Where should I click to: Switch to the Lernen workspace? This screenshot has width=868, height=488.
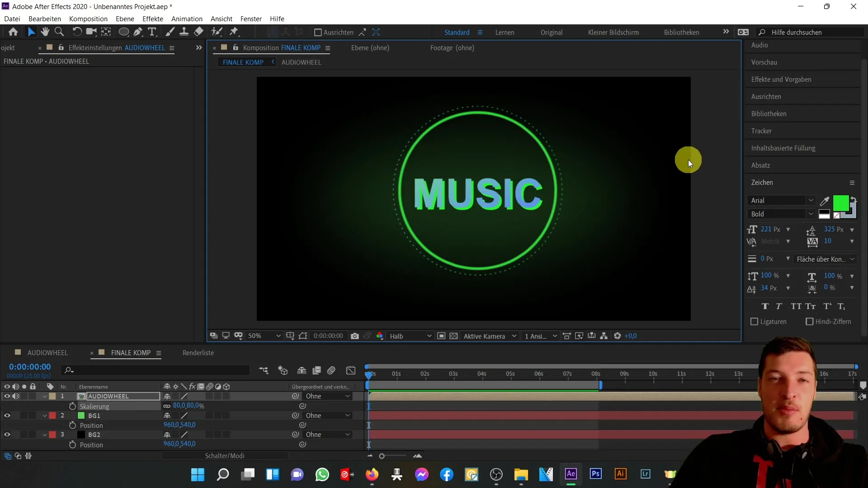pyautogui.click(x=505, y=33)
